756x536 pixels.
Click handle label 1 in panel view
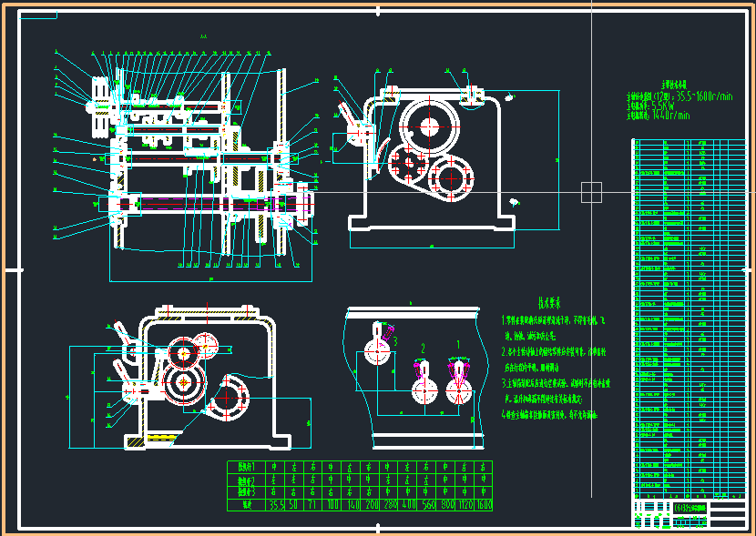pyautogui.click(x=458, y=345)
